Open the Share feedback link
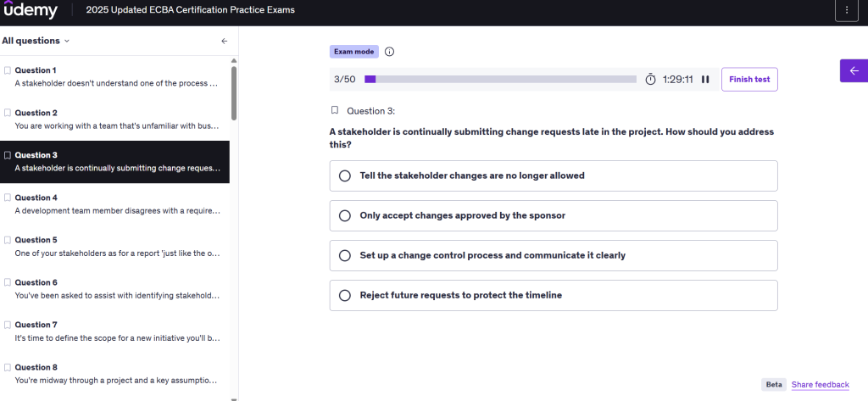Viewport: 868px width, 401px height. point(820,385)
